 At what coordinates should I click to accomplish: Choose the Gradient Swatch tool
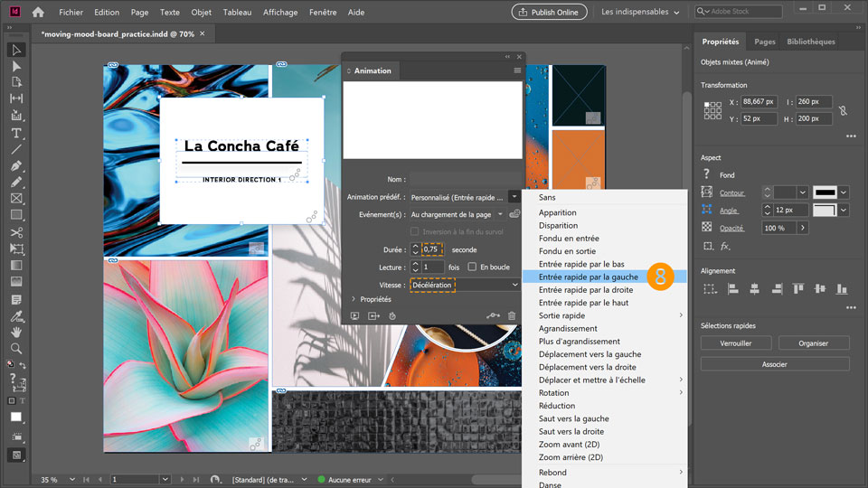coord(16,266)
